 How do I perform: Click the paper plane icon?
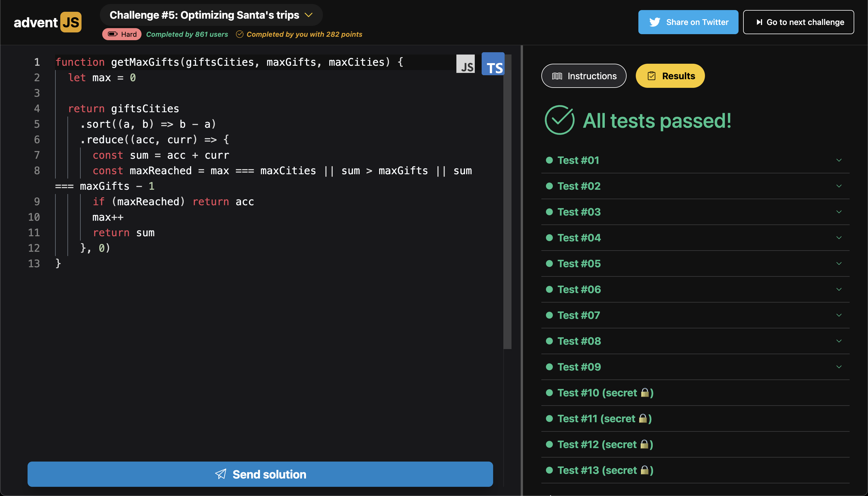point(221,474)
